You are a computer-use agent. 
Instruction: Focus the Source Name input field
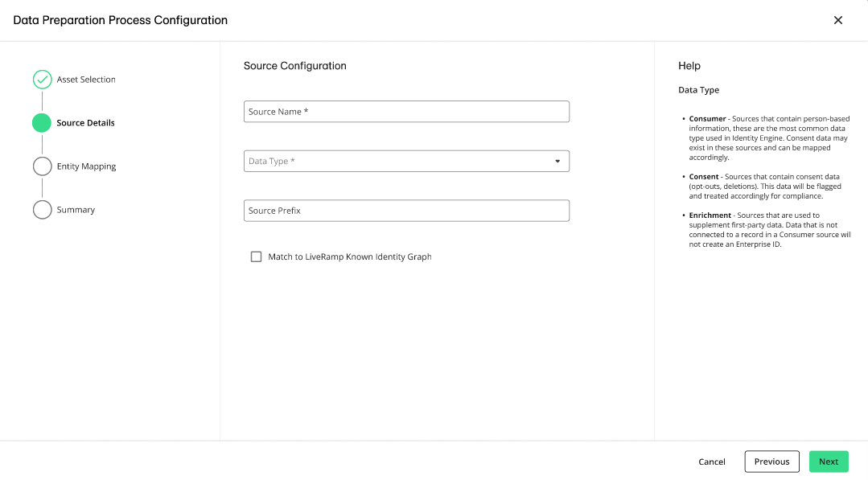[x=406, y=111]
